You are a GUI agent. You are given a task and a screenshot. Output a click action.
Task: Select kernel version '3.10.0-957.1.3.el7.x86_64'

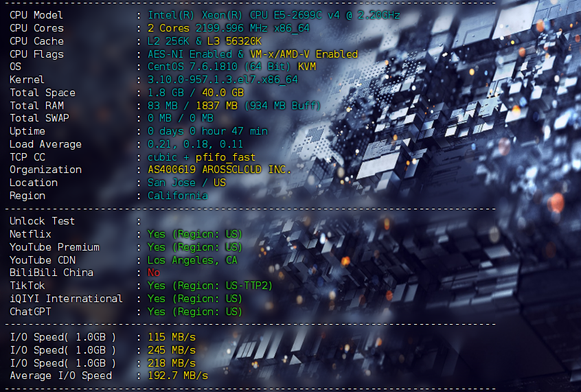click(223, 80)
